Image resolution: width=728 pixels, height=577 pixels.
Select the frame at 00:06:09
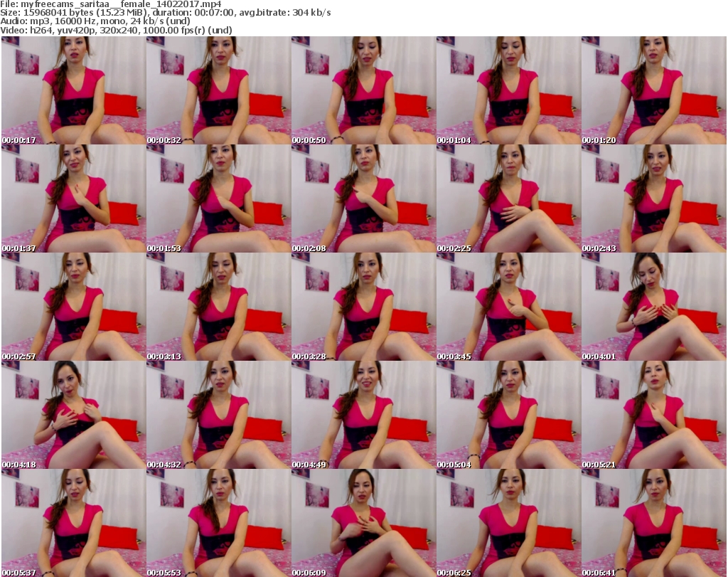click(x=363, y=523)
